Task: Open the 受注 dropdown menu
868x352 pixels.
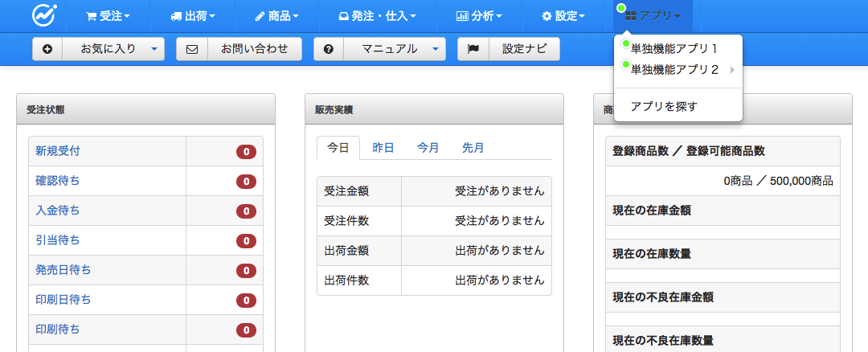Action: [108, 15]
